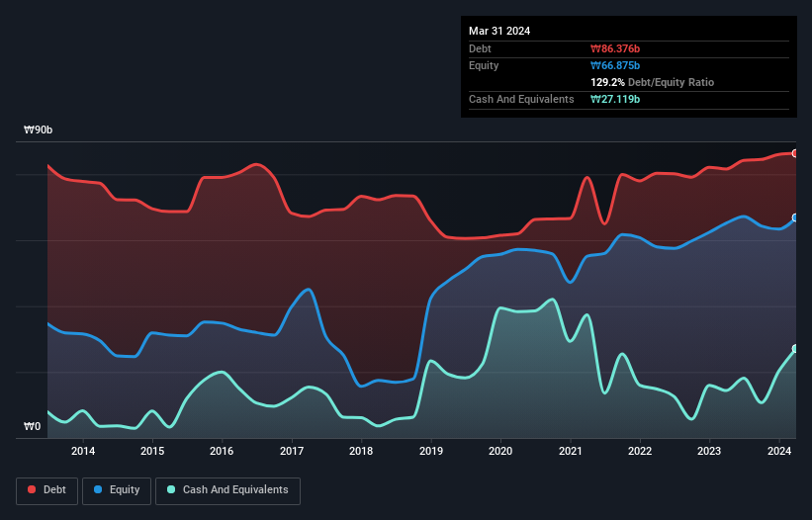Toggle the Equity series legend button
Image resolution: width=812 pixels, height=520 pixels.
tap(117, 490)
